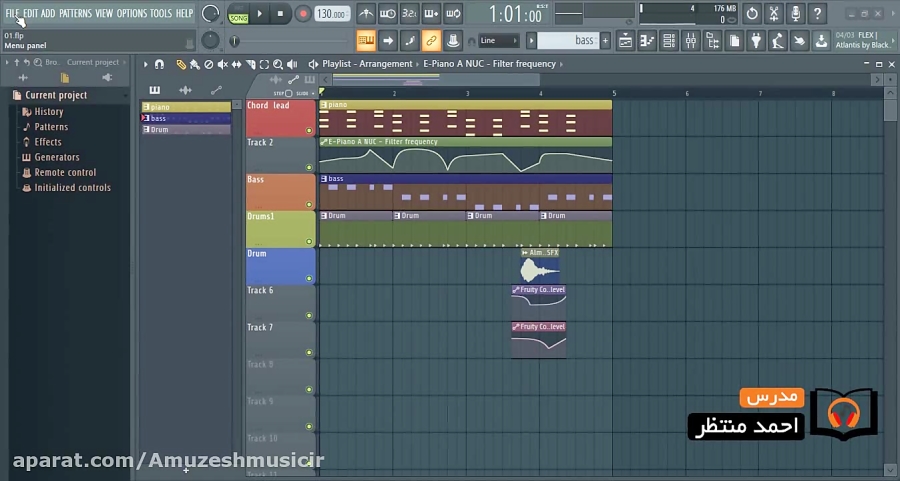
Task: Click the loop recording button
Action: click(x=453, y=13)
